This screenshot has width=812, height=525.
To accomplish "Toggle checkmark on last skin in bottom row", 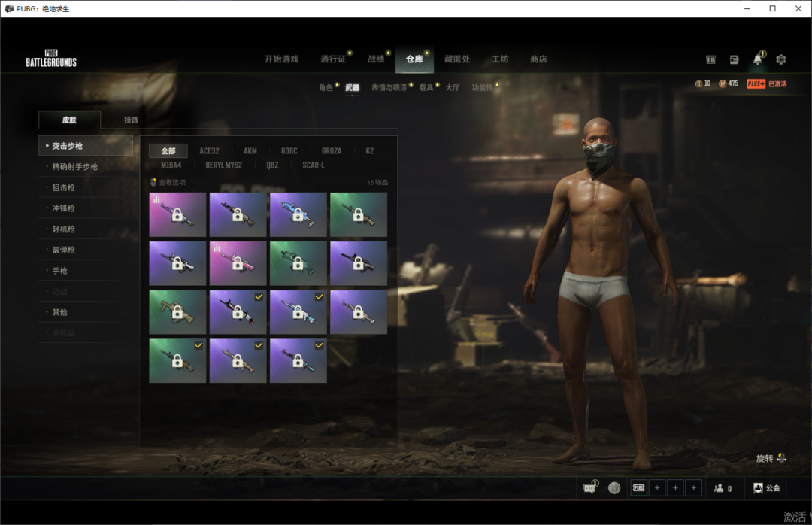I will (x=319, y=345).
